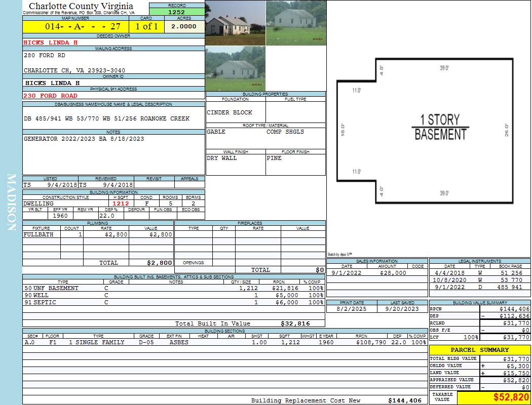This screenshot has height=405, width=532.
Task: Click the card 1 of 1 field
Action: click(147, 26)
